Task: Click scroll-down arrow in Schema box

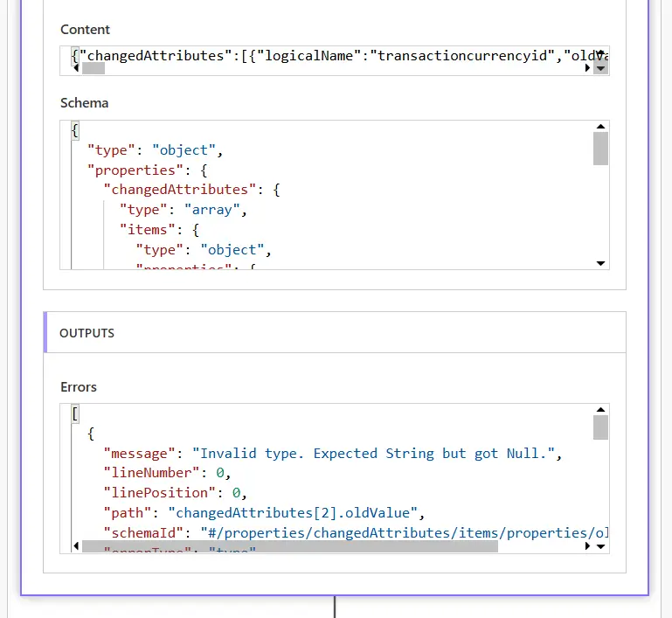Action: pos(599,263)
